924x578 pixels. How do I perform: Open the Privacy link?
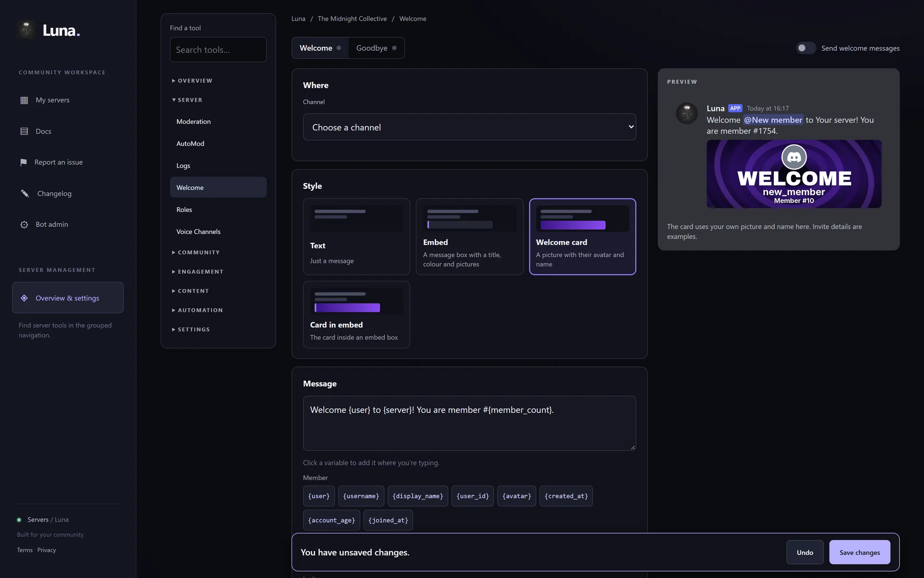47,550
